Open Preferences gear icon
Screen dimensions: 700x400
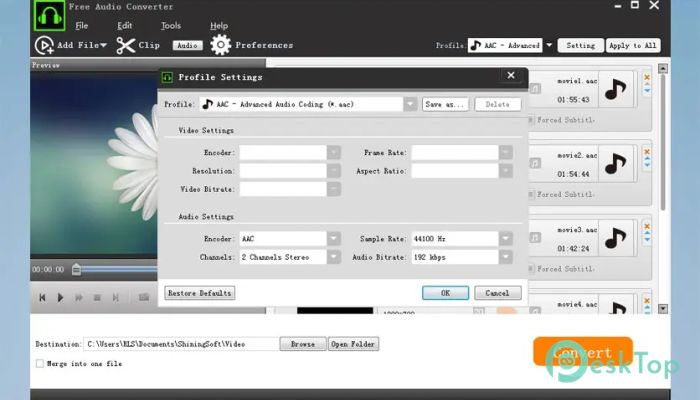[x=221, y=45]
